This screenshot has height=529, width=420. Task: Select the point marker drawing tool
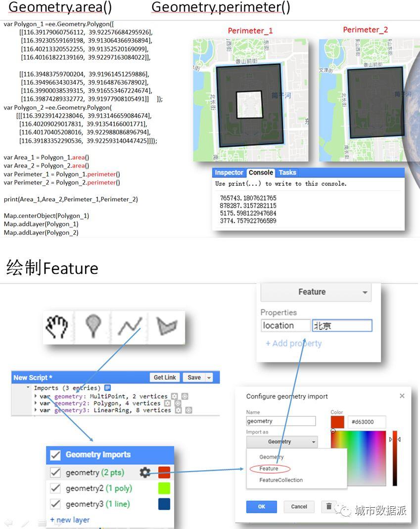(x=93, y=326)
